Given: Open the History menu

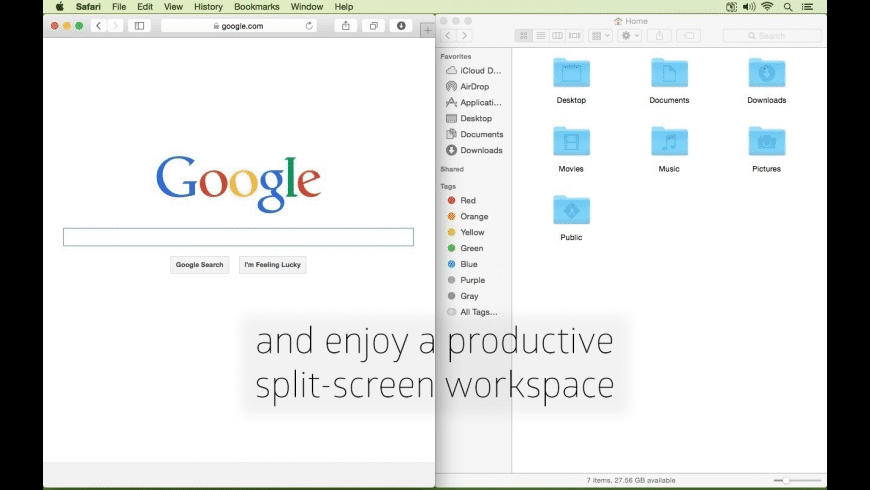Looking at the screenshot, I should [208, 7].
